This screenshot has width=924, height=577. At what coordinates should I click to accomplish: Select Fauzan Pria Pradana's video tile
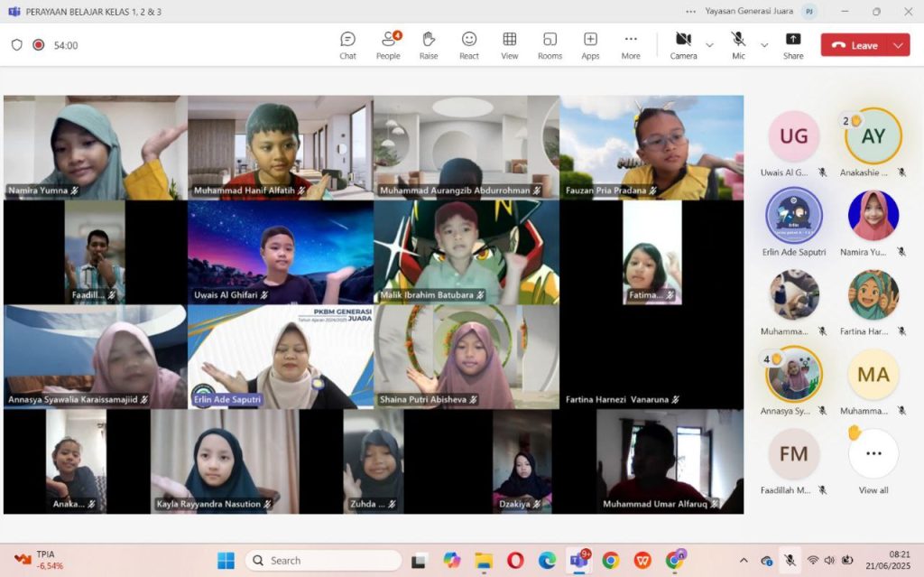pos(651,147)
